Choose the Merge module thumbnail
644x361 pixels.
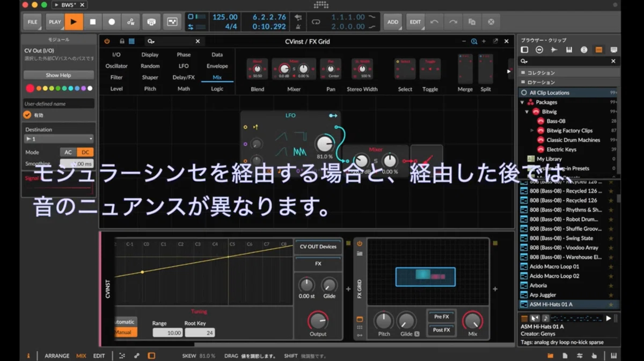465,69
